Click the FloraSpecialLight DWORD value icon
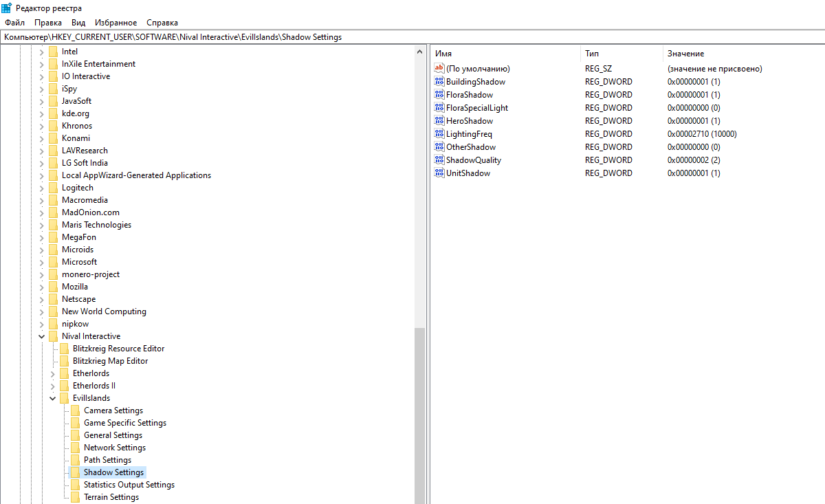825x504 pixels. 440,108
